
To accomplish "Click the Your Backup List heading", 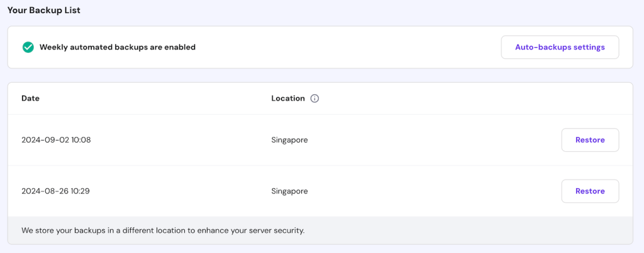I will 43,11.
